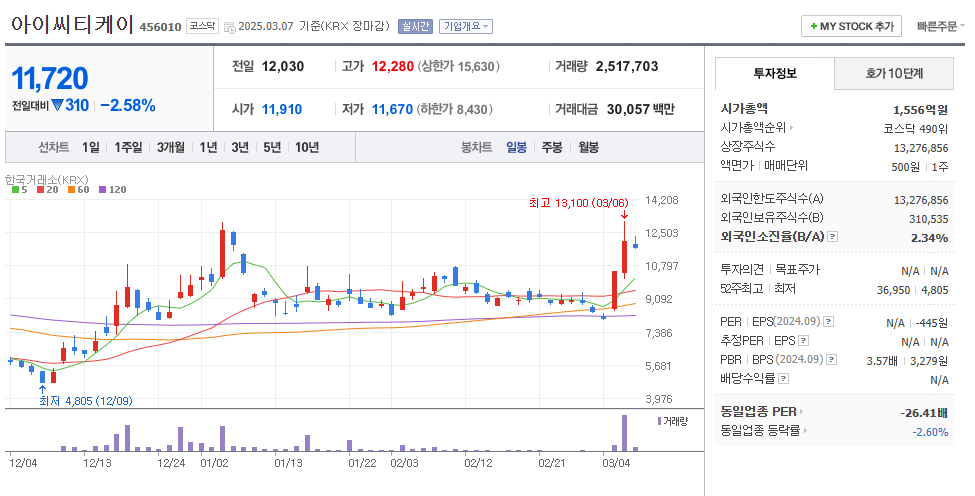Select the 월봉 monthly candle chart
Image resolution: width=975 pixels, height=496 pixels.
coord(588,147)
